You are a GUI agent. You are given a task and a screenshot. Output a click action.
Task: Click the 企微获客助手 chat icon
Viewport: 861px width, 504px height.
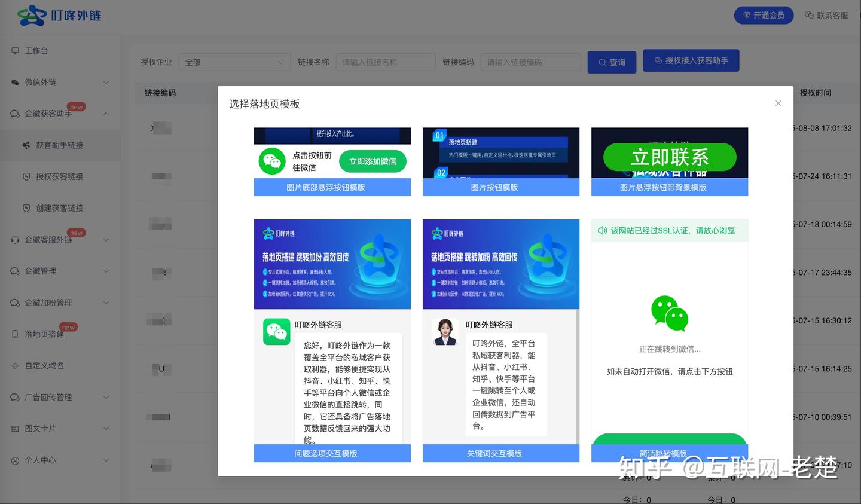pyautogui.click(x=15, y=114)
